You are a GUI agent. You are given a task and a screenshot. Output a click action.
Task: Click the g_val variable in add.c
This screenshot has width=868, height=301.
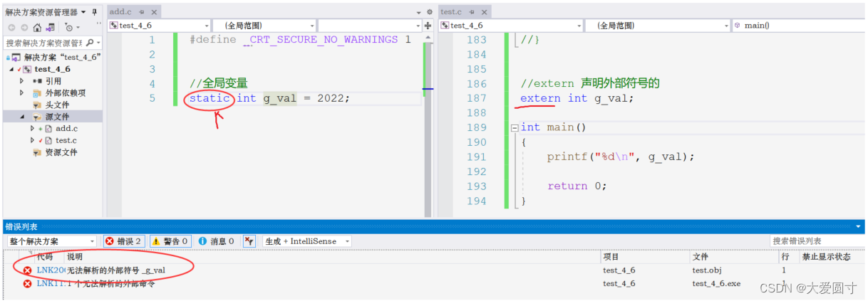[279, 98]
